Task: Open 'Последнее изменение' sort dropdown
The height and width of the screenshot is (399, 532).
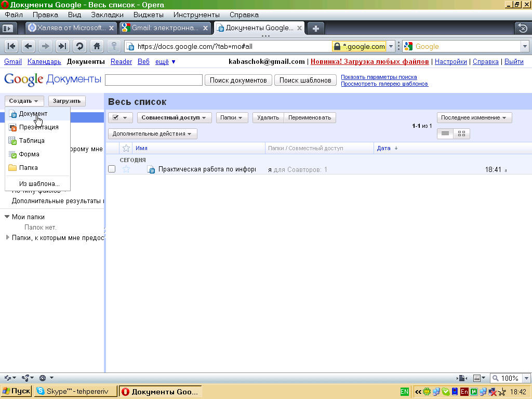Action: (474, 117)
